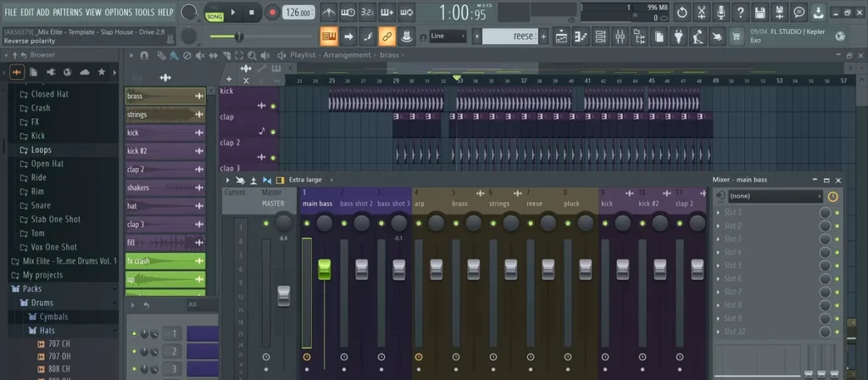Image resolution: width=868 pixels, height=380 pixels.
Task: Click the main bass volume fader
Action: tap(325, 270)
